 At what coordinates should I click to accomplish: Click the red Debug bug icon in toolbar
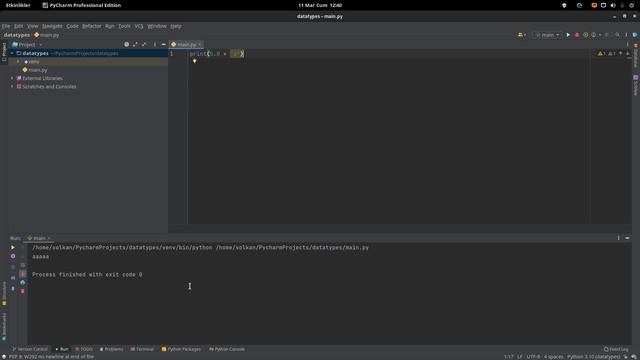click(577, 35)
